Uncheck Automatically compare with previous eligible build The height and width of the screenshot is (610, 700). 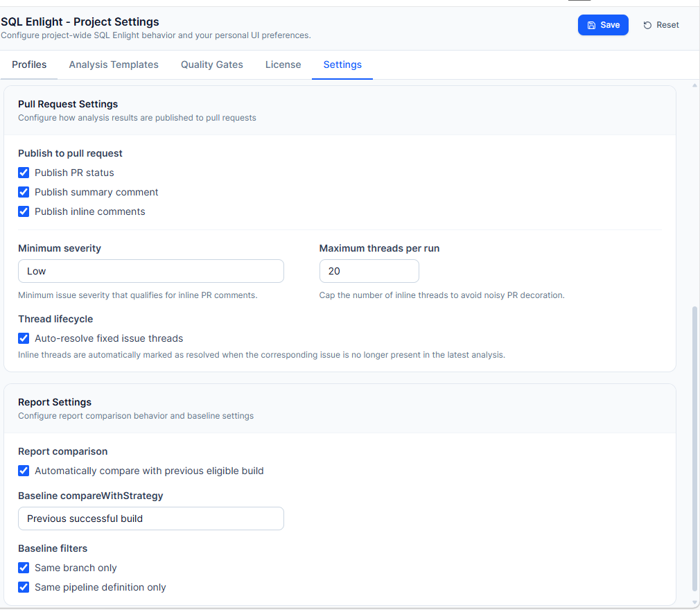[24, 471]
